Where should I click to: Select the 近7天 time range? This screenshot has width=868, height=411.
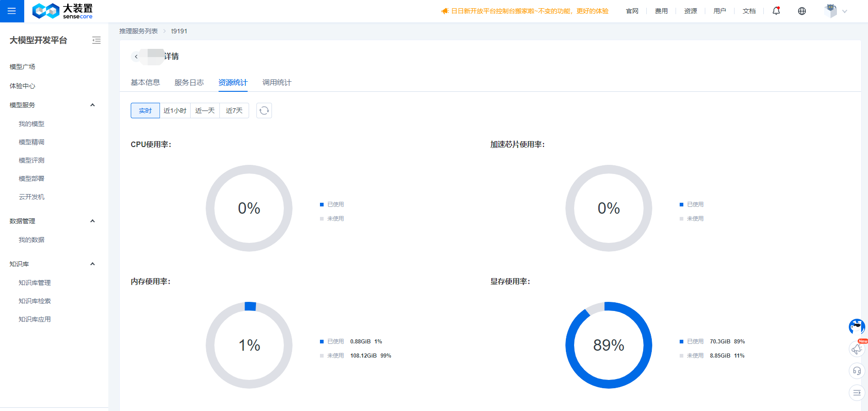pos(234,111)
